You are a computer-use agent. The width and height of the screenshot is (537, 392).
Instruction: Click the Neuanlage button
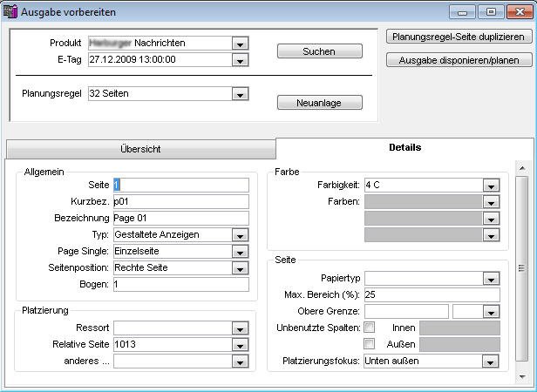320,103
